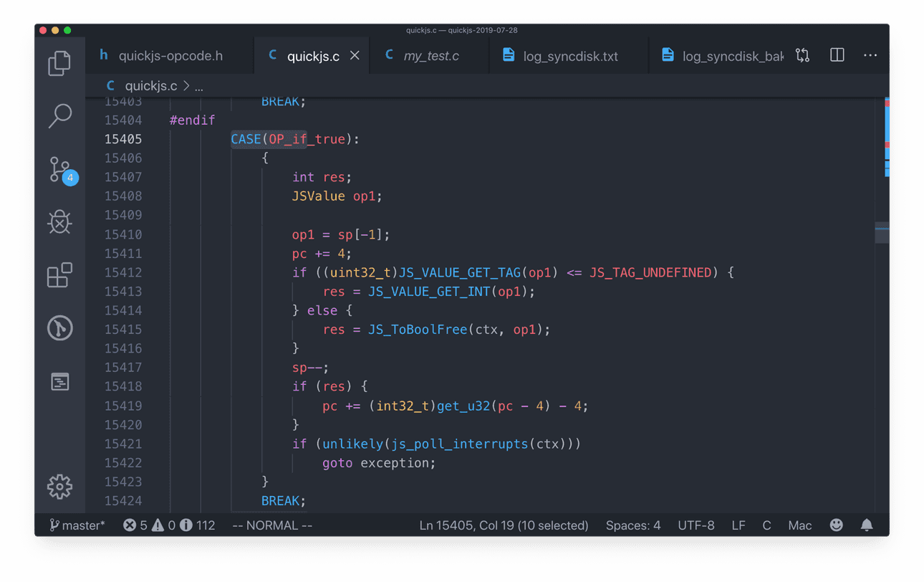This screenshot has height=582, width=924.
Task: Close the quickjs.c tab
Action: click(355, 55)
